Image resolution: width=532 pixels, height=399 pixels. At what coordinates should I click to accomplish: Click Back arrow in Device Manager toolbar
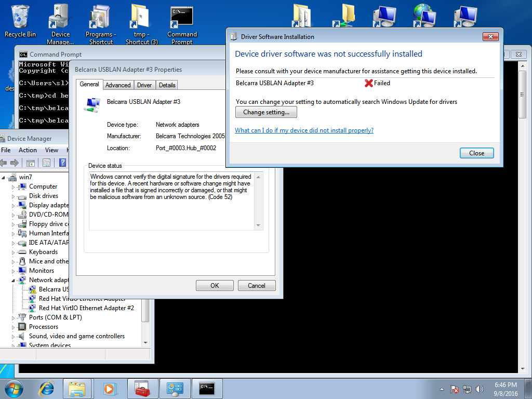tap(4, 163)
